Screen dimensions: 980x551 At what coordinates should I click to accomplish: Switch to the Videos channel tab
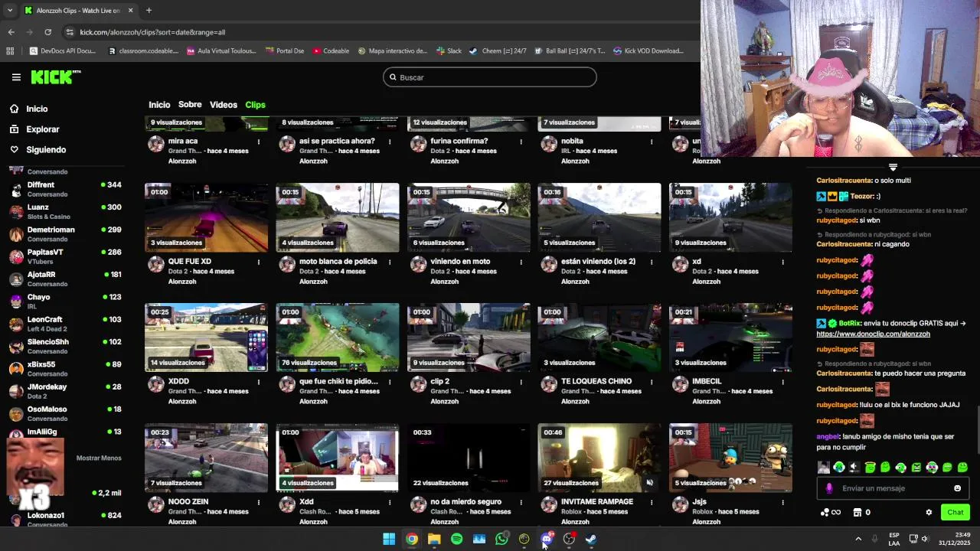click(x=224, y=105)
